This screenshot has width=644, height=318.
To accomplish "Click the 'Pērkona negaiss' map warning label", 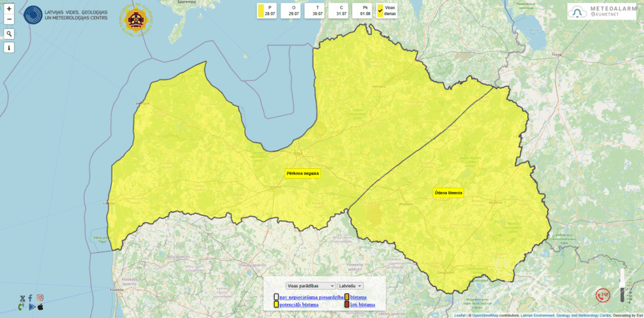I will click(x=303, y=173).
